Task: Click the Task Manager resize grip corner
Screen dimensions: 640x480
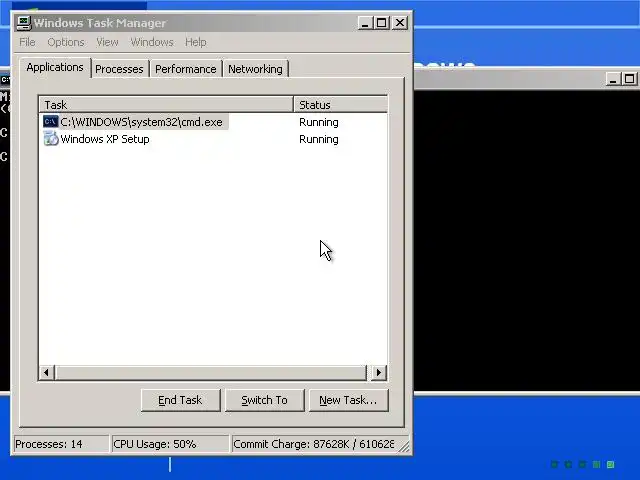Action: click(x=404, y=447)
